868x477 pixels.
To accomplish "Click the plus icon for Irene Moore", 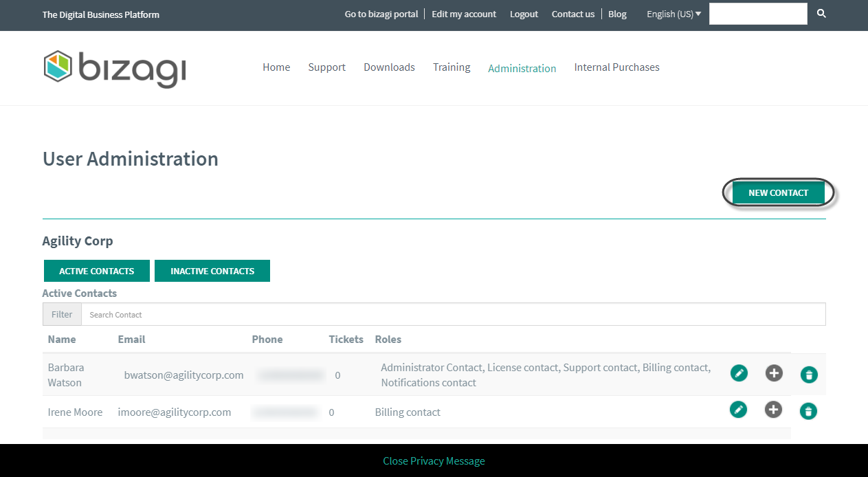I will (774, 410).
